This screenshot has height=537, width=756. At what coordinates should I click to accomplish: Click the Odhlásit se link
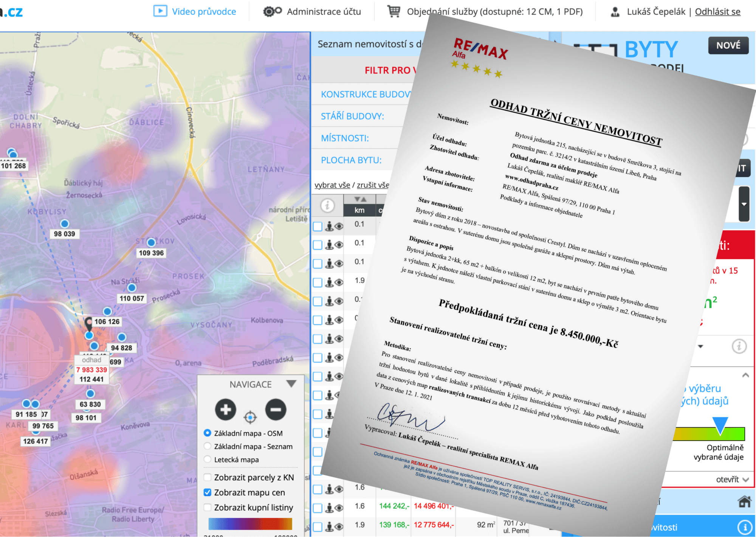click(717, 12)
